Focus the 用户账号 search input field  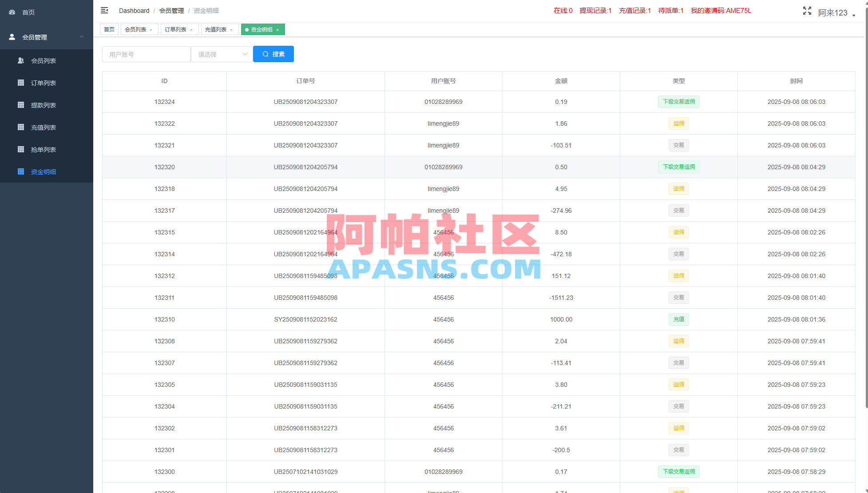(147, 54)
